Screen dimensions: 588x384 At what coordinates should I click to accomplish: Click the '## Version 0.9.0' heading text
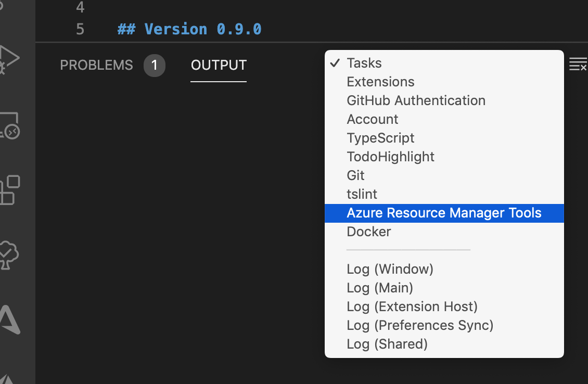[x=189, y=29]
